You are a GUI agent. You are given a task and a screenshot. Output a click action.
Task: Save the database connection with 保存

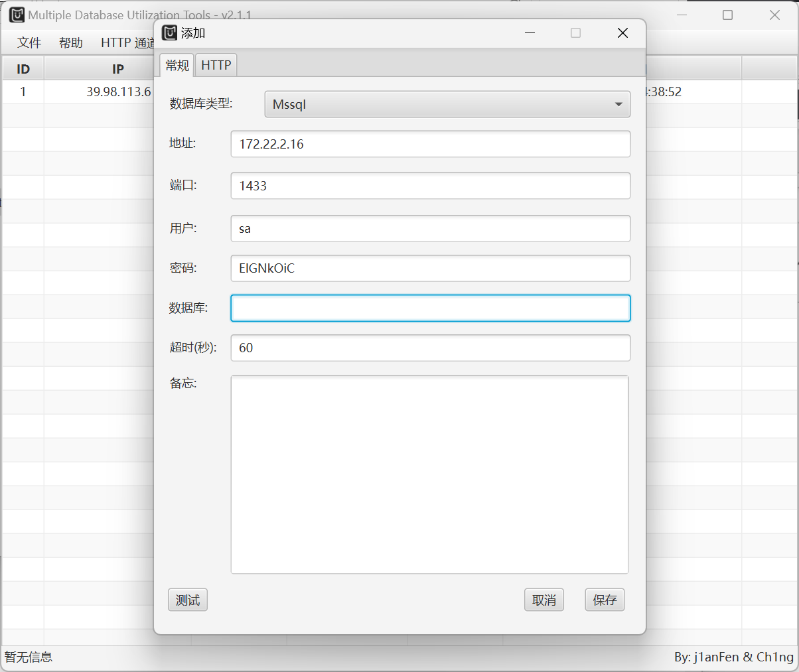[604, 600]
